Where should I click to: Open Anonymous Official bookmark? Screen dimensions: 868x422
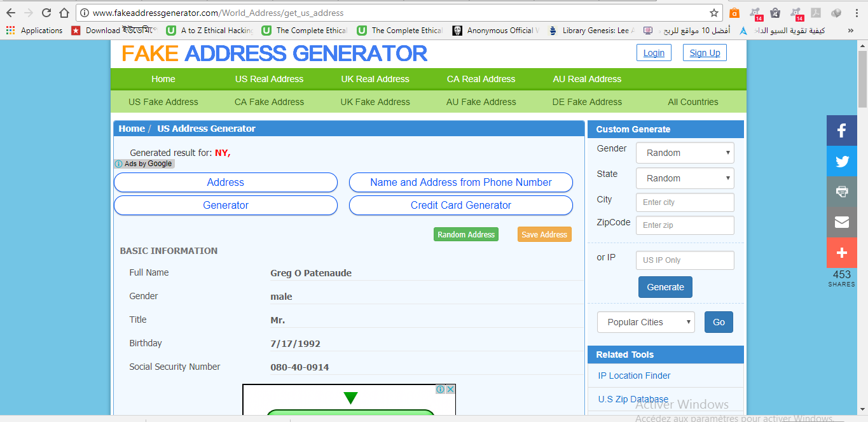[x=495, y=30]
